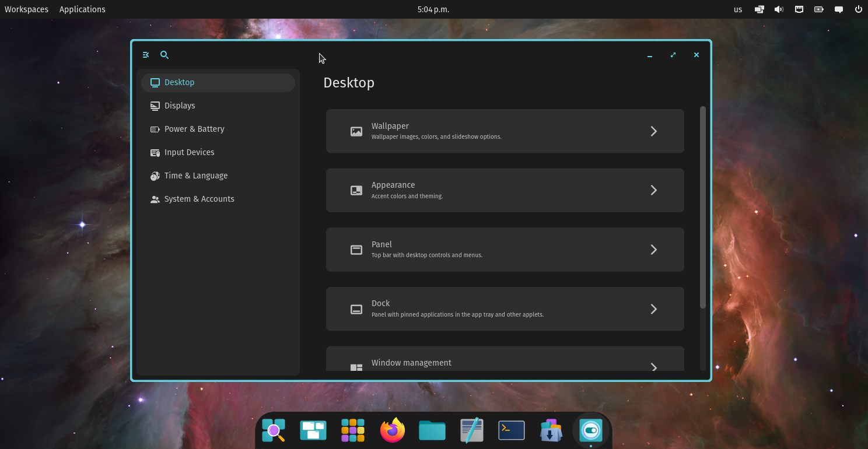
Task: Open Power & Battery settings
Action: [x=218, y=129]
